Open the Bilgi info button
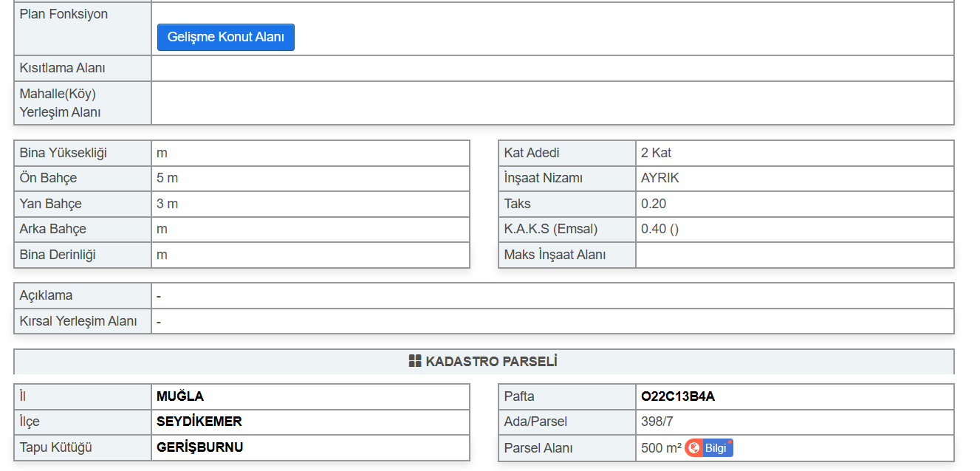The width and height of the screenshot is (980, 471). [716, 448]
